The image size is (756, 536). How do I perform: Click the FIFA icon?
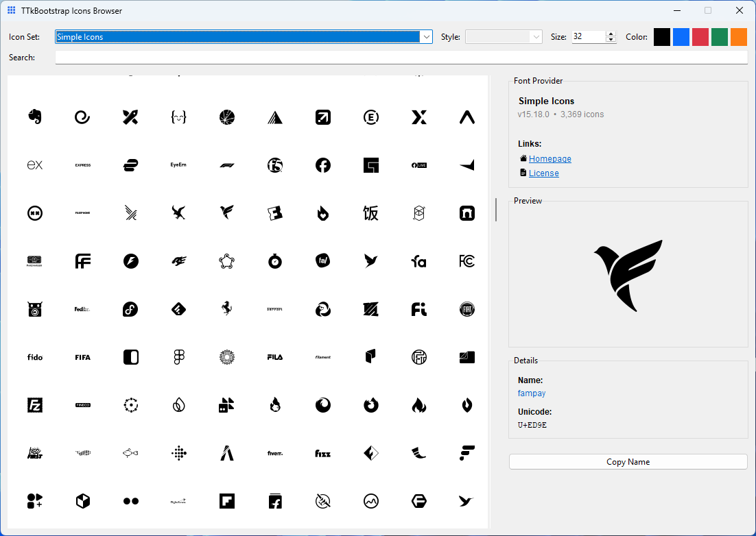coord(82,356)
